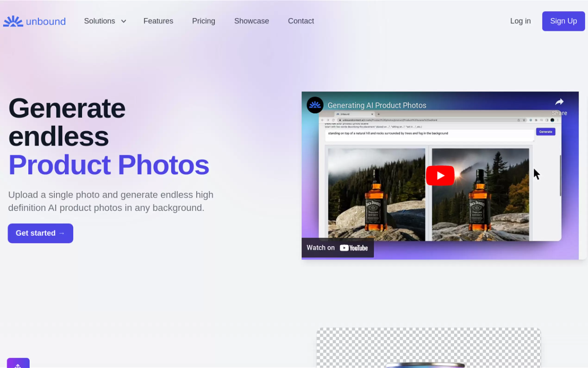The width and height of the screenshot is (588, 368).
Task: Navigate to the Showcase section
Action: click(251, 21)
